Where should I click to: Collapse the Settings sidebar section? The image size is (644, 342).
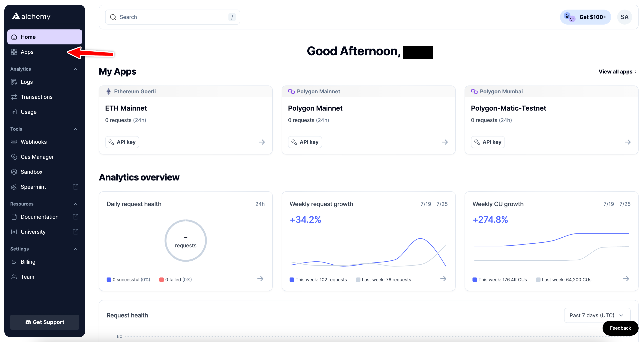(x=76, y=249)
